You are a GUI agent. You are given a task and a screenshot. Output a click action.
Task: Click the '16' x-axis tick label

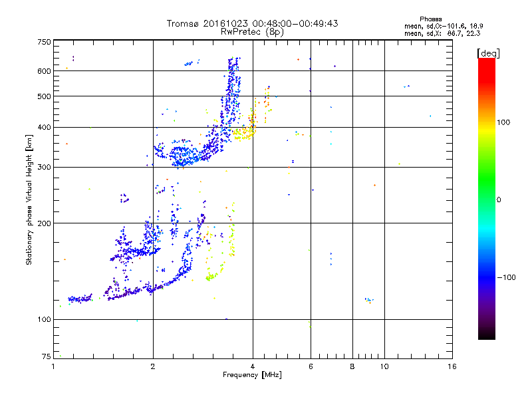pyautogui.click(x=452, y=366)
